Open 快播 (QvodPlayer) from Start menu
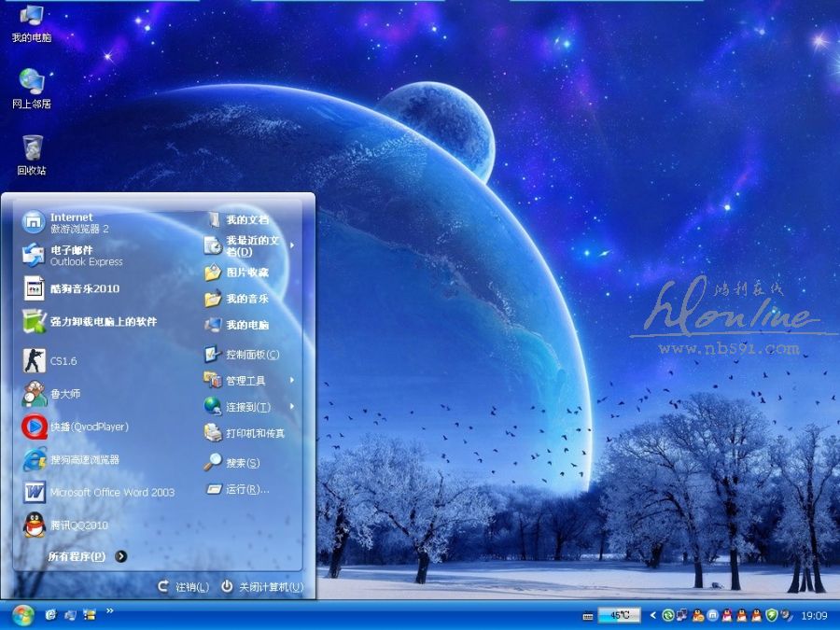 89,427
